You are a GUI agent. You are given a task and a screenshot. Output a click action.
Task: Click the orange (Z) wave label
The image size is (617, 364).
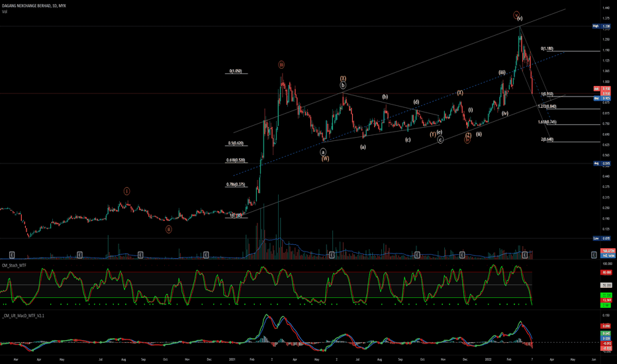coord(468,136)
